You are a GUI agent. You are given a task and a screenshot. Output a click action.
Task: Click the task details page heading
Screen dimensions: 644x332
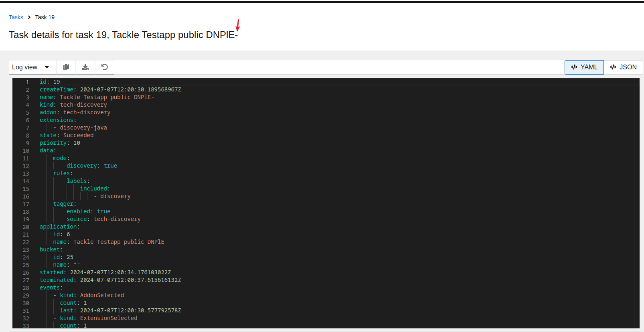(x=123, y=35)
